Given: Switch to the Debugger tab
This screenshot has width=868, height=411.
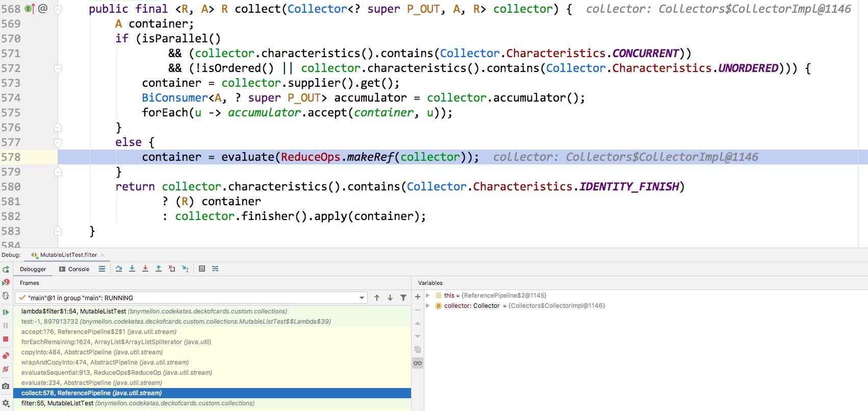Looking at the screenshot, I should click(33, 269).
